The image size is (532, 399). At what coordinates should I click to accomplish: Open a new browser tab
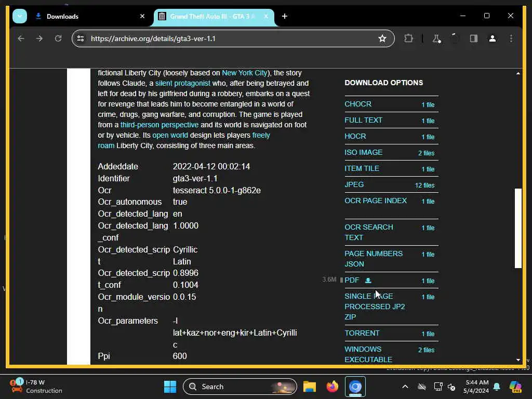285,16
